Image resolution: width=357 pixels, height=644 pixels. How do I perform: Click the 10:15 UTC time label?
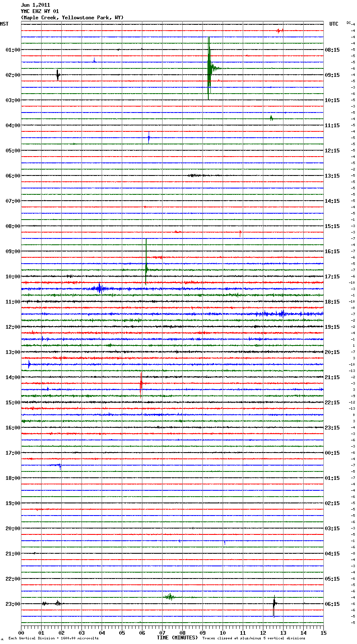332,100
